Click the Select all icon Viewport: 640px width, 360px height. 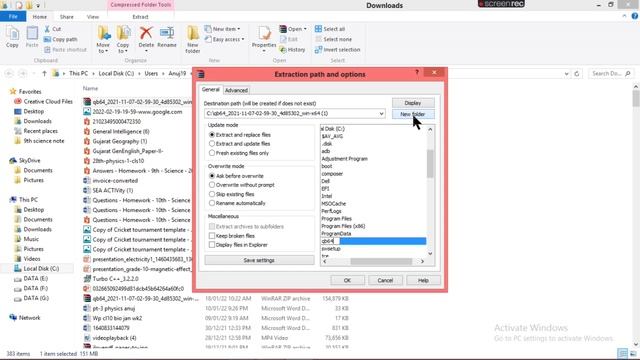(x=318, y=29)
